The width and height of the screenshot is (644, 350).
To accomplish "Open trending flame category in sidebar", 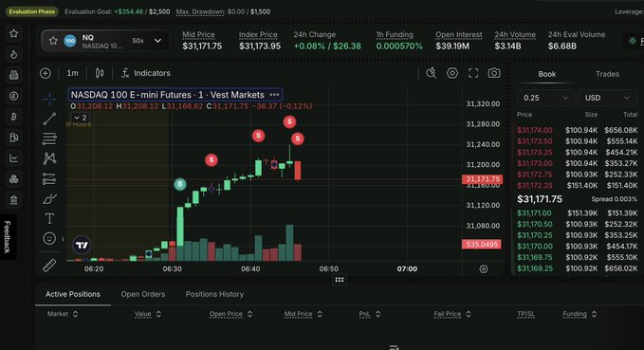I will point(13,54).
